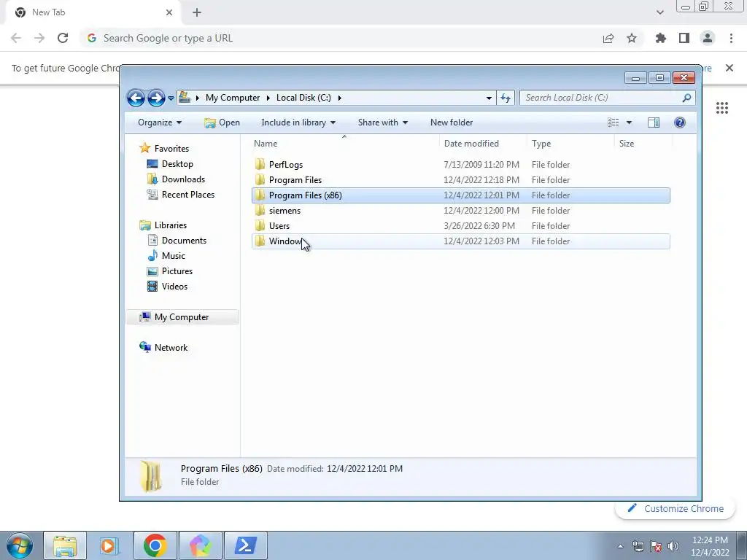Open the Organize menu
Viewport: 747px width, 560px height.
pos(160,122)
